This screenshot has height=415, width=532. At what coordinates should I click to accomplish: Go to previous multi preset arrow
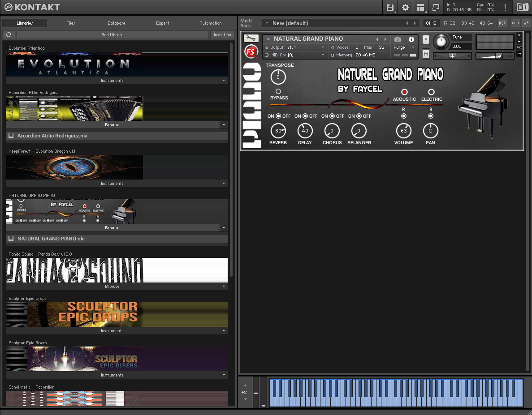point(407,23)
